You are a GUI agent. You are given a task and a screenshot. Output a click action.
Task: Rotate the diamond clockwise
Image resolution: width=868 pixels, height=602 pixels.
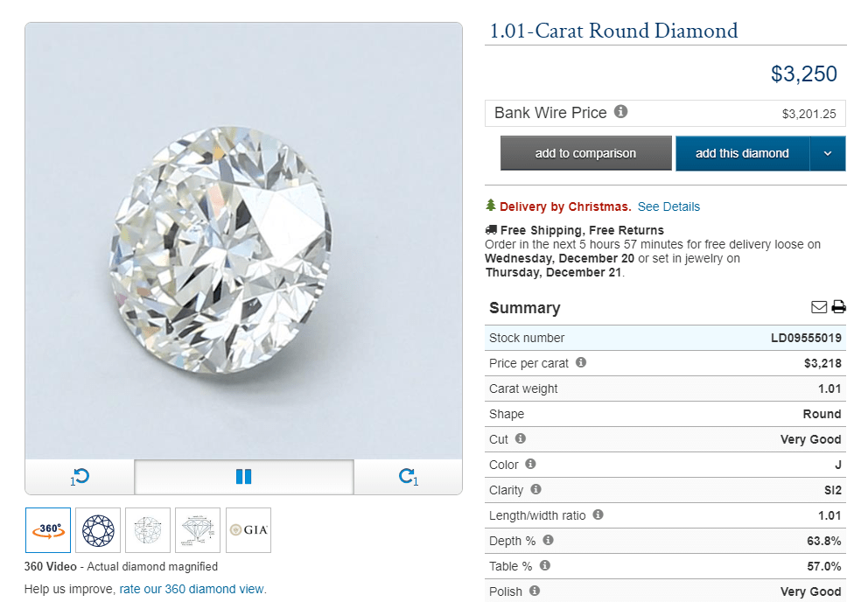point(407,476)
